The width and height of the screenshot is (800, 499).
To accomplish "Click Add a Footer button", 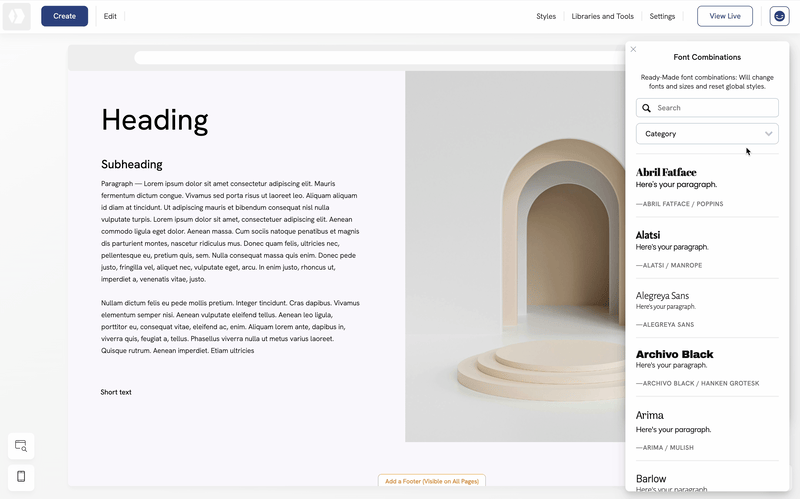I will [431, 481].
